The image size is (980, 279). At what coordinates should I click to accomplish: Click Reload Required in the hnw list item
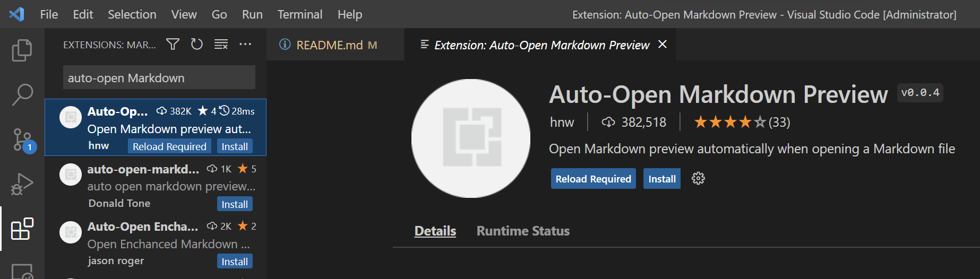169,146
